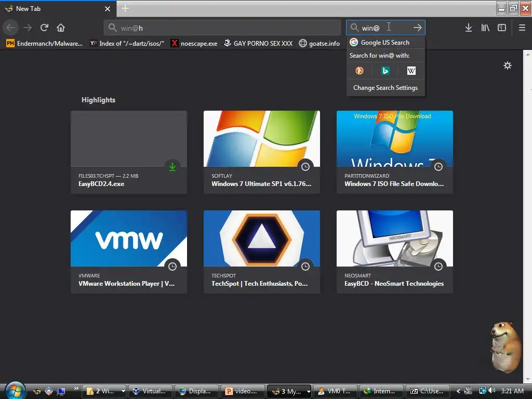Click the history clock icon on NeoSmart card

pos(438,267)
